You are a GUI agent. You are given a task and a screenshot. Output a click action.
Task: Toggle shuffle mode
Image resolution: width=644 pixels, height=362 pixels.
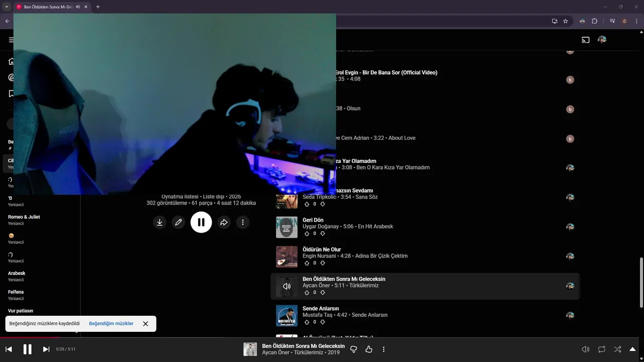click(617, 349)
